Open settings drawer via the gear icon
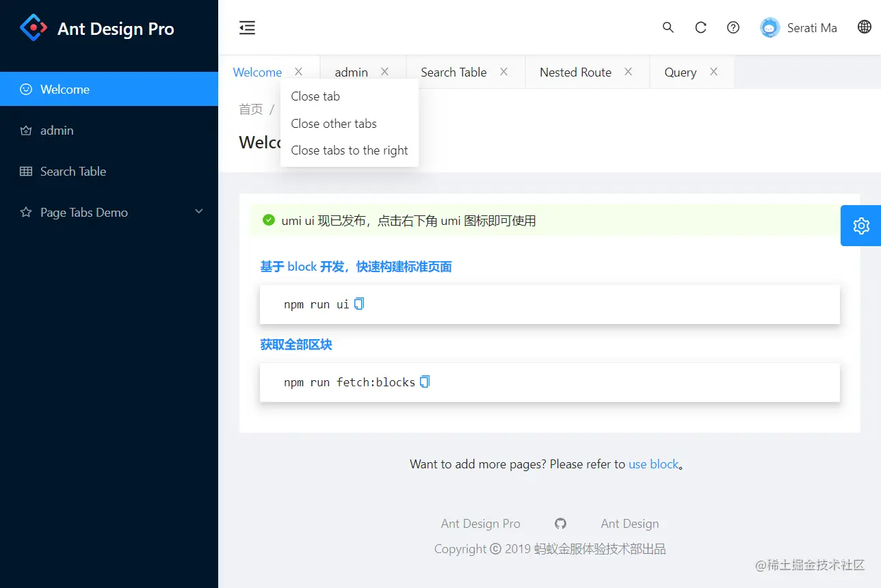 pyautogui.click(x=861, y=226)
